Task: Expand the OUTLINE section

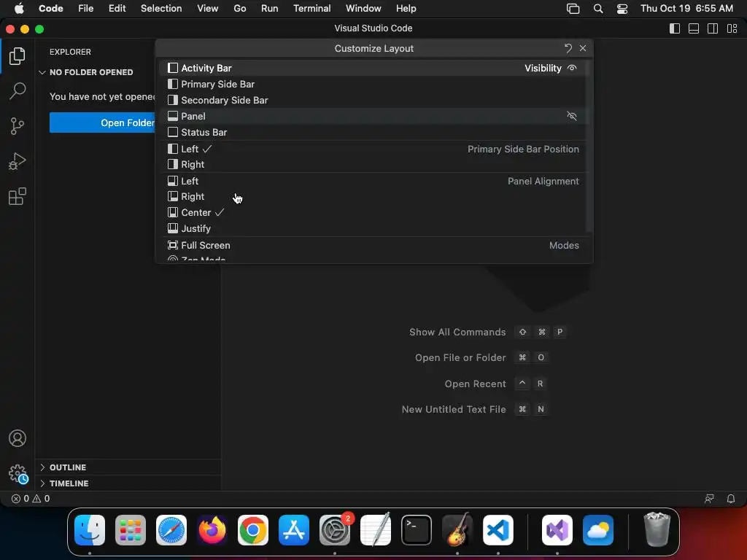Action: point(63,467)
